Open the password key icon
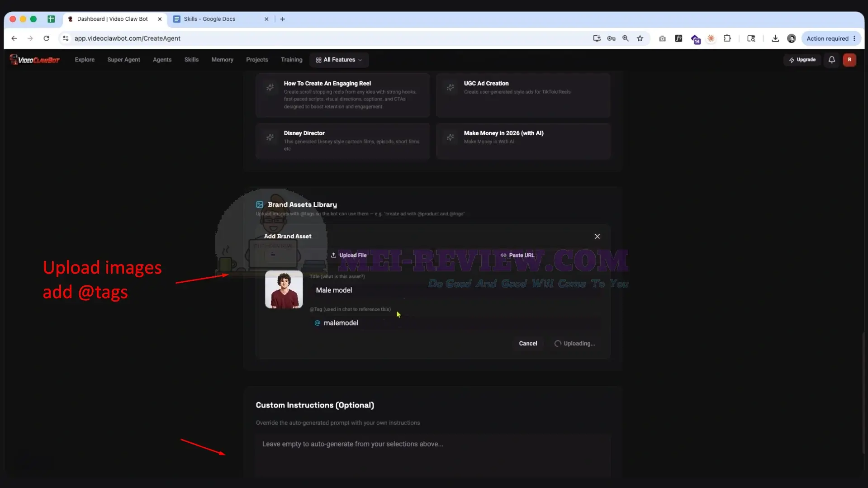Screen dimensions: 868x488 [x=611, y=38]
